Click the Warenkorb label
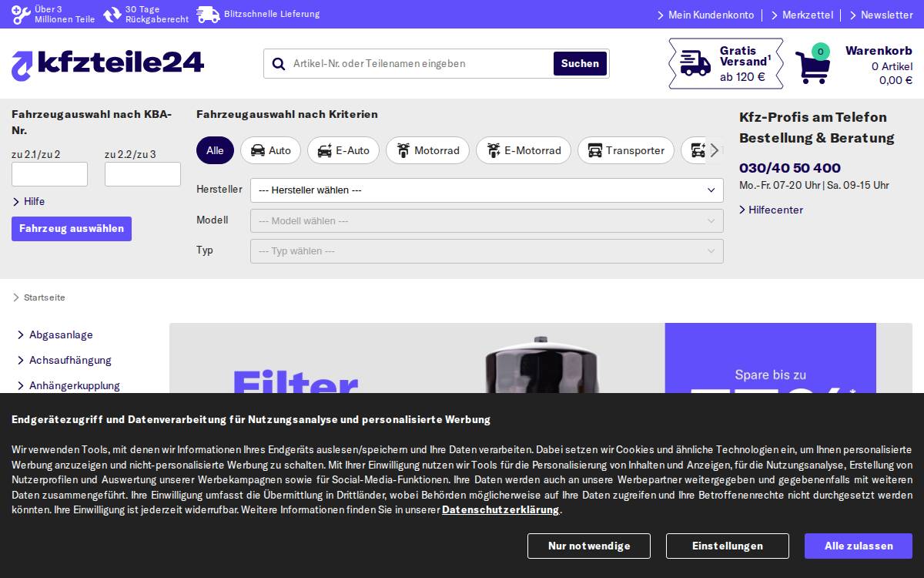The width and height of the screenshot is (924, 578). 879,51
